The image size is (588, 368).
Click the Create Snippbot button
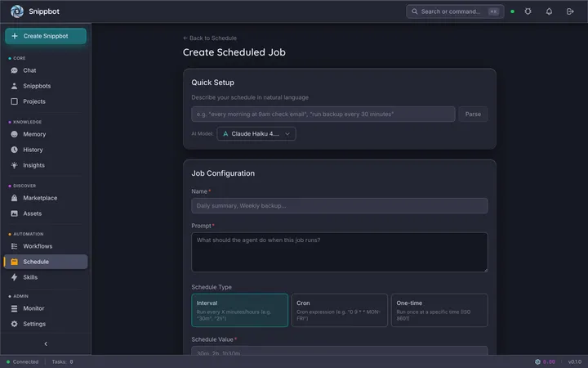[x=46, y=36]
